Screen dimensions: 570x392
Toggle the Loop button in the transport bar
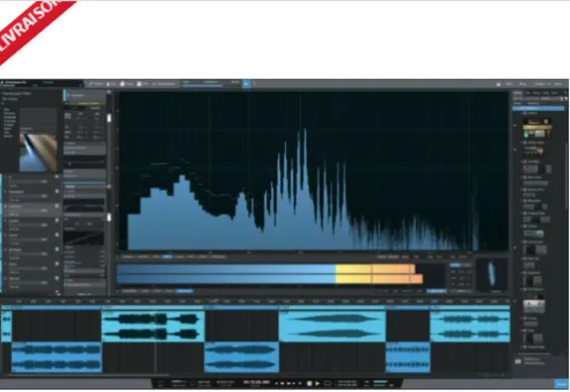(328, 383)
